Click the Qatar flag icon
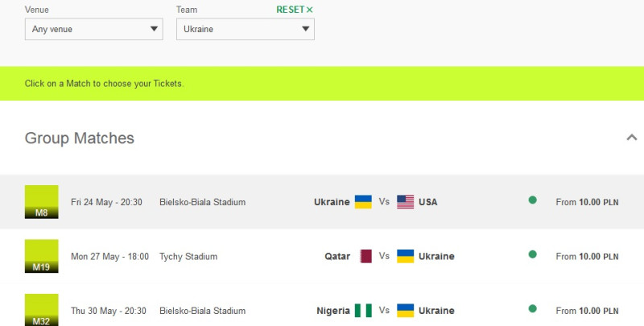 pyautogui.click(x=365, y=256)
